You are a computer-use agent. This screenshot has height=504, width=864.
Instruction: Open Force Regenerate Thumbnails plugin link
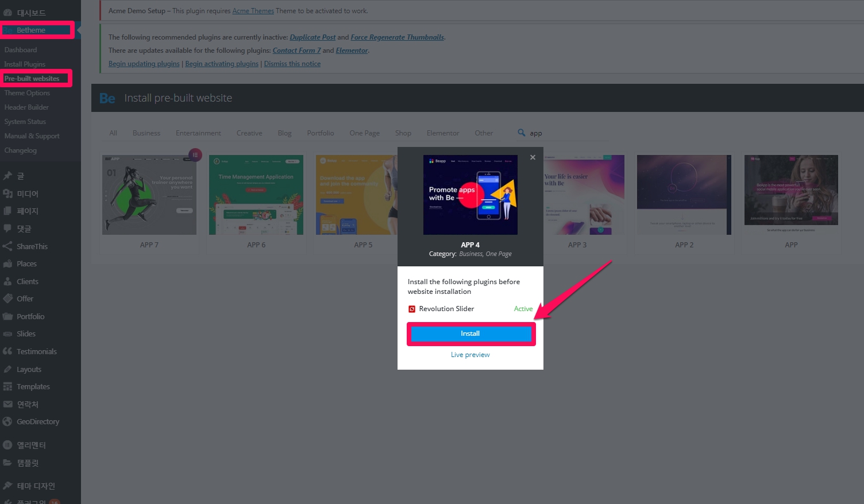click(x=398, y=37)
